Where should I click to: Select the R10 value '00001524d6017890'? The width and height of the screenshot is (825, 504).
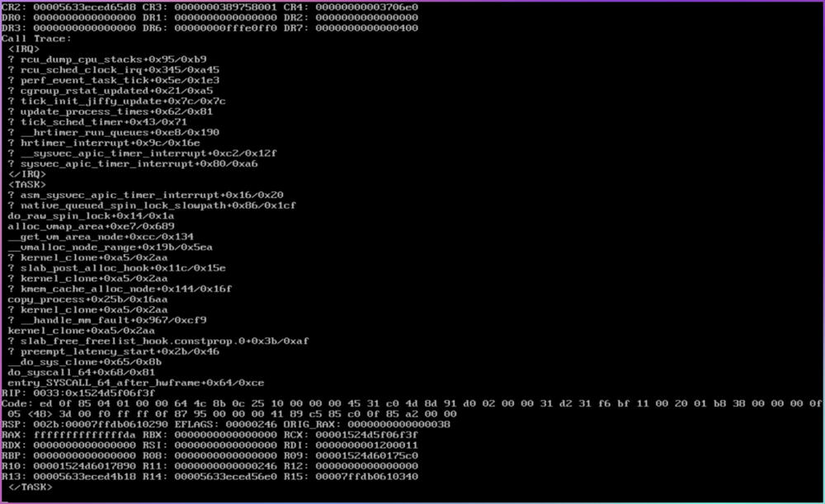pos(85,466)
